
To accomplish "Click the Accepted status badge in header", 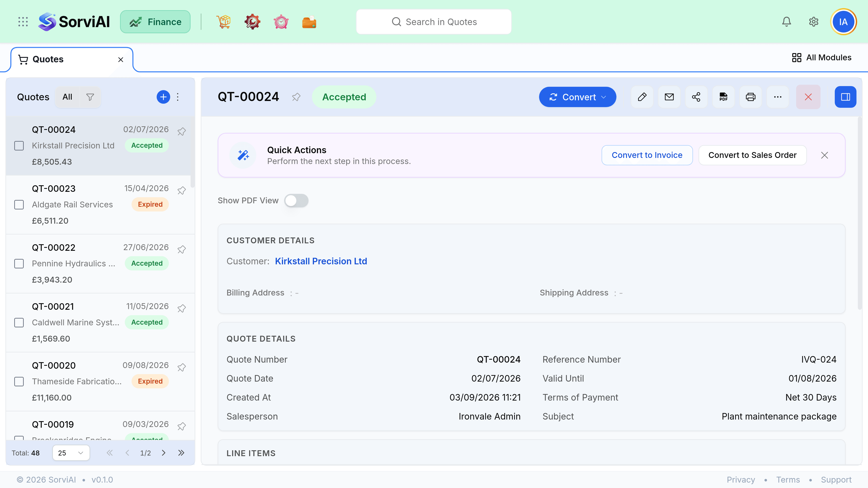I will [344, 97].
